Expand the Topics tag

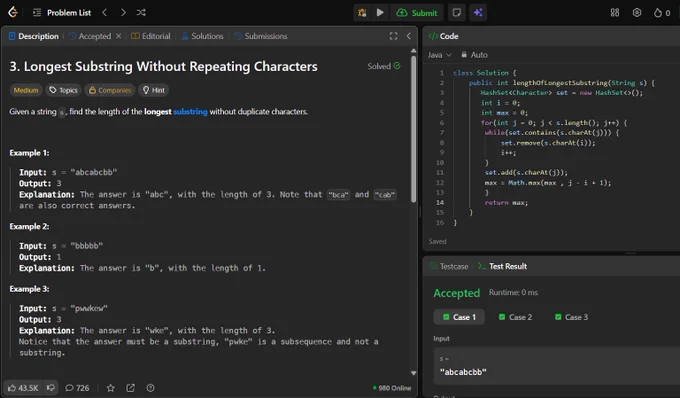pyautogui.click(x=64, y=90)
